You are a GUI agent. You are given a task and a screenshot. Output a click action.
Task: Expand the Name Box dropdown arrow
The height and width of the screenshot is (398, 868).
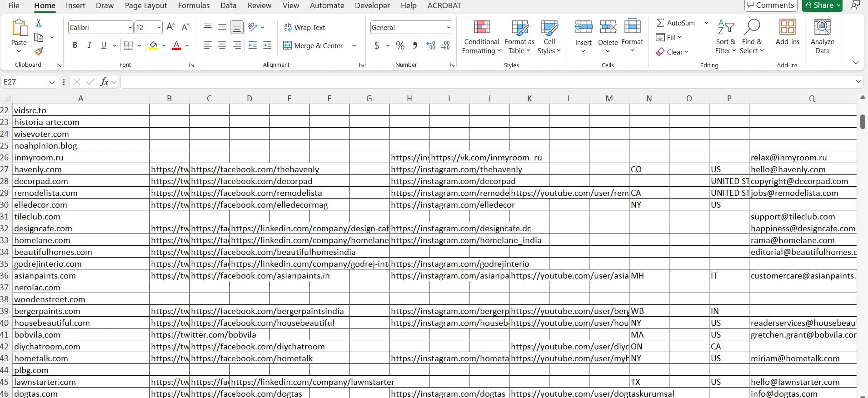point(52,82)
